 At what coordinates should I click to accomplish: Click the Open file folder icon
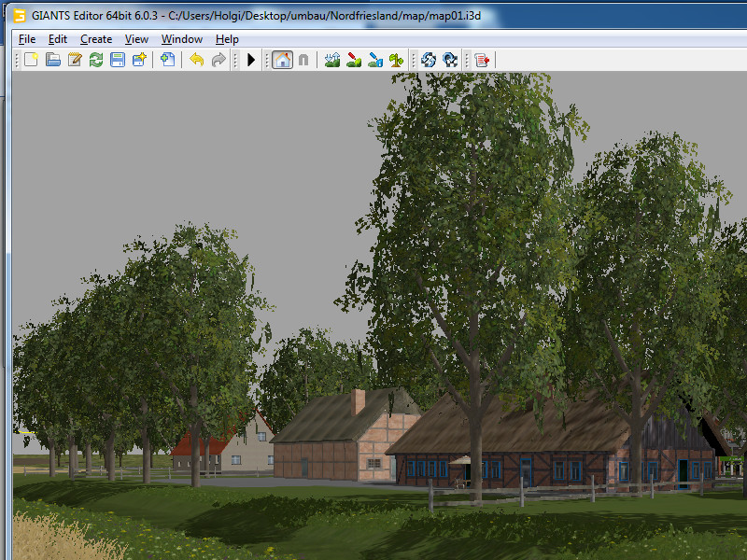point(53,60)
